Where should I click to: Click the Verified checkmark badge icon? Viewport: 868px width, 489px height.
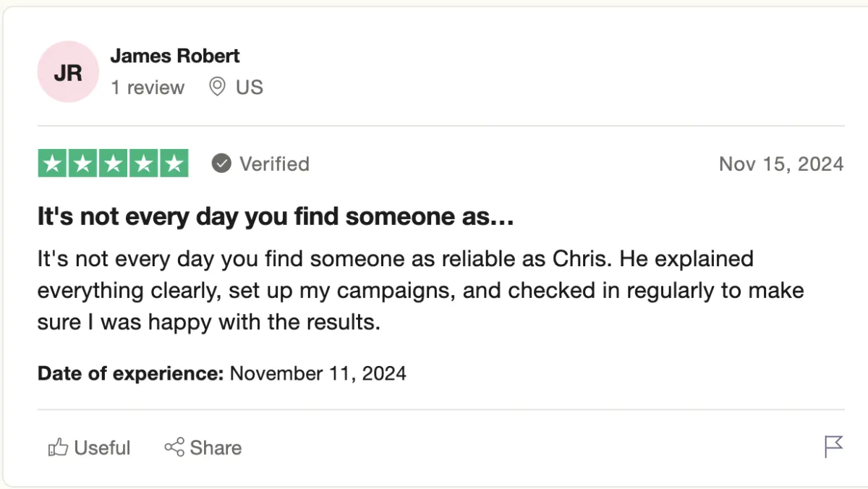[x=221, y=164]
